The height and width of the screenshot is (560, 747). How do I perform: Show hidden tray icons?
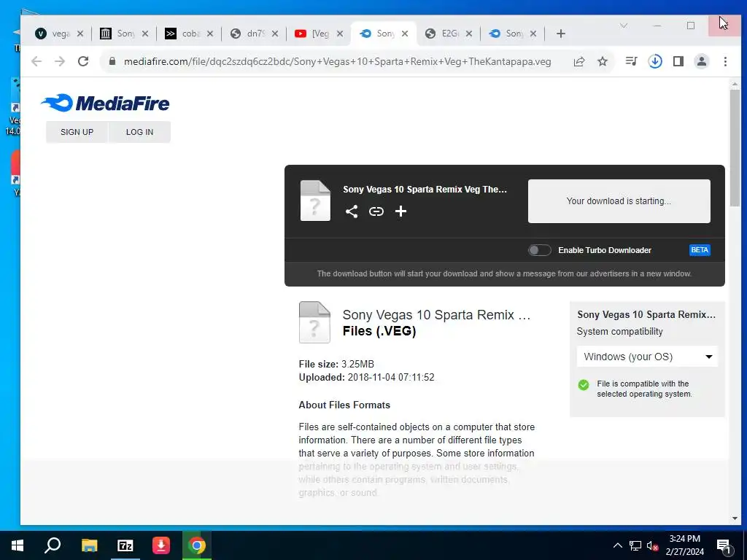pyautogui.click(x=617, y=545)
